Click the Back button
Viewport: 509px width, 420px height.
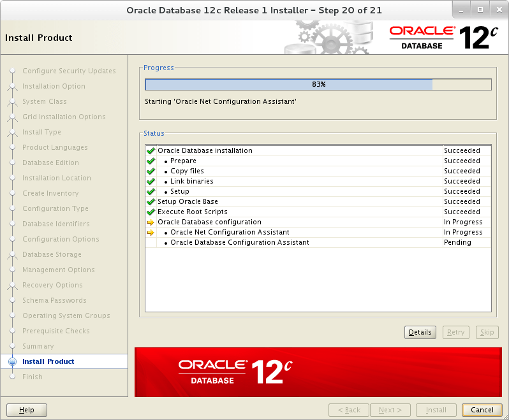(349, 410)
